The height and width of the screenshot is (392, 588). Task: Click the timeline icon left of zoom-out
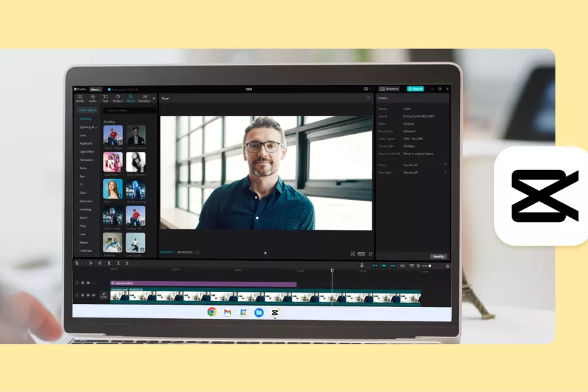412,266
